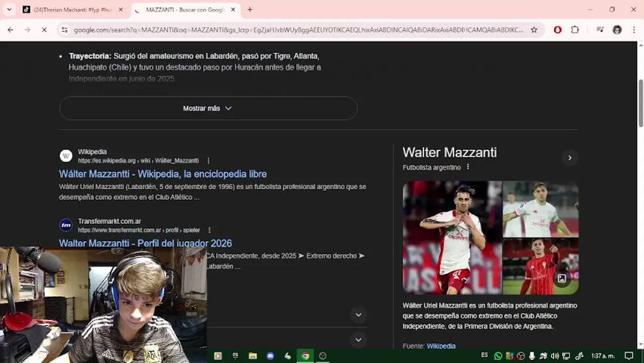Expand the first collapsed question chevron

pos(358,315)
